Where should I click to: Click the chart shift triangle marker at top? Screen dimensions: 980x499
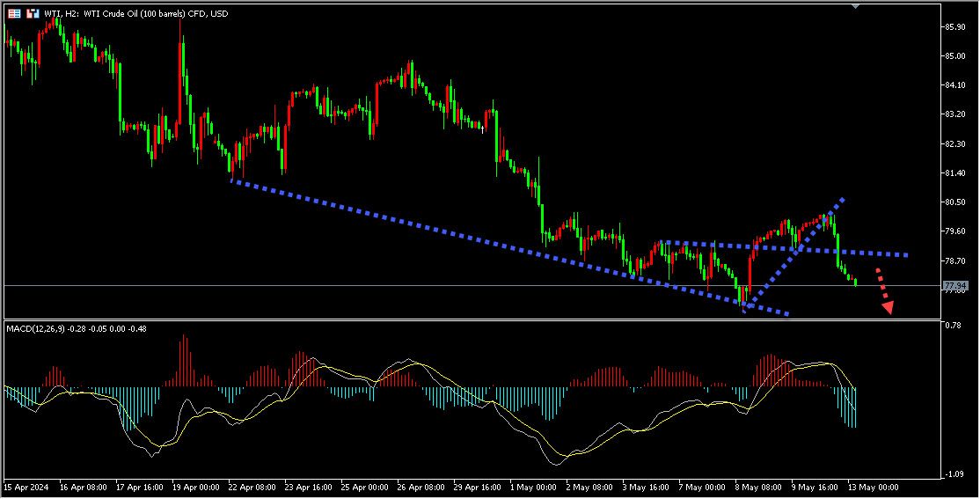point(856,5)
